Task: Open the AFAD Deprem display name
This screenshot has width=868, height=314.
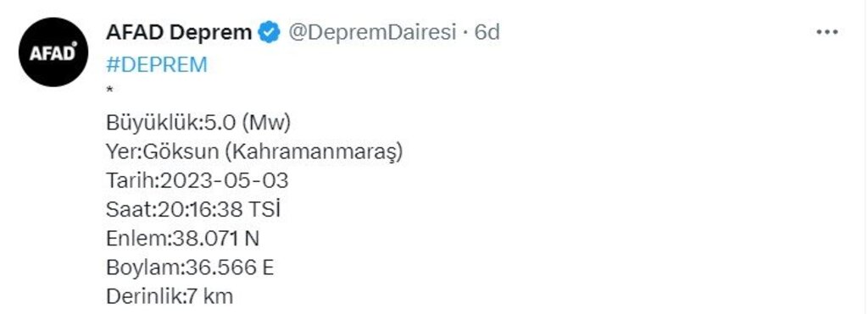Action: pos(178,33)
